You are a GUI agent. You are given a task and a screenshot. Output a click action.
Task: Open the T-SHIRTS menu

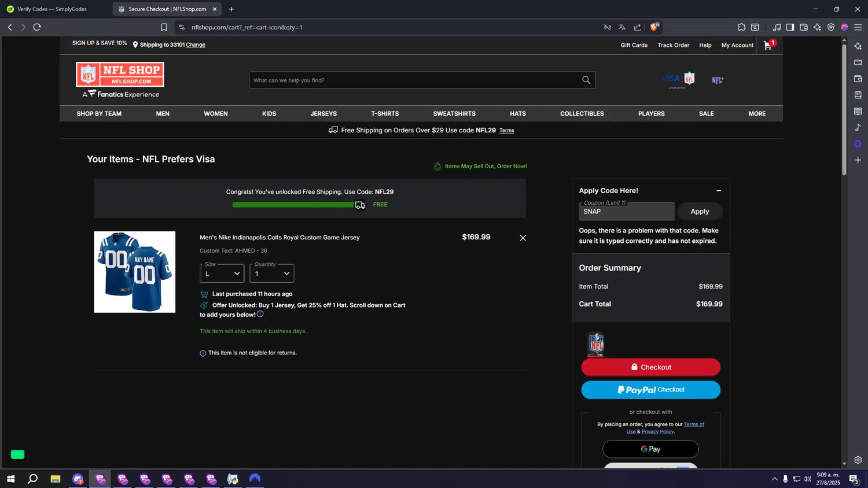pos(385,114)
